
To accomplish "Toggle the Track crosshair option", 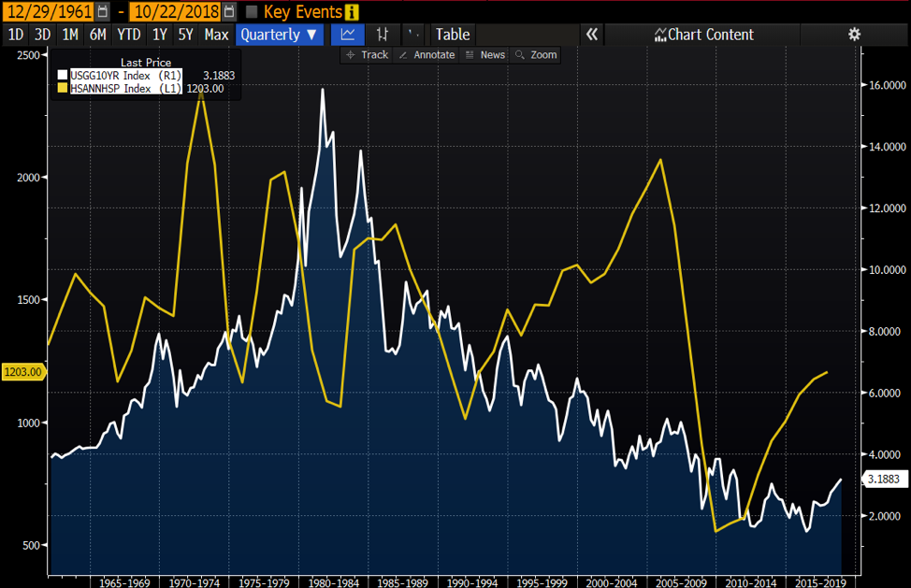I will pos(366,55).
